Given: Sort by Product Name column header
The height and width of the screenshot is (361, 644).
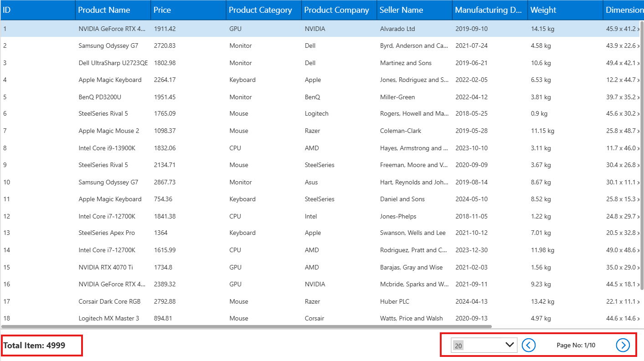Looking at the screenshot, I should point(113,10).
